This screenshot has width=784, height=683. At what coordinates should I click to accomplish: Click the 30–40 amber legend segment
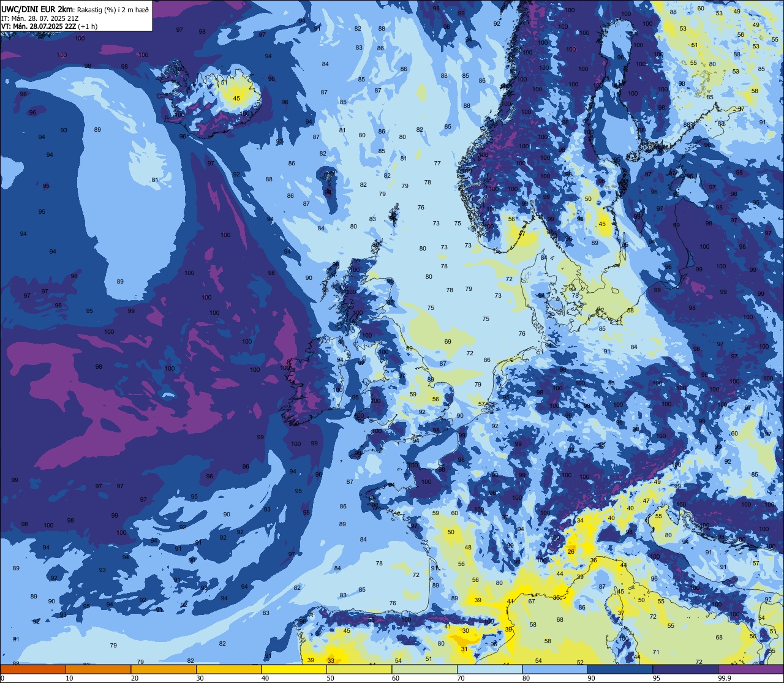click(229, 669)
